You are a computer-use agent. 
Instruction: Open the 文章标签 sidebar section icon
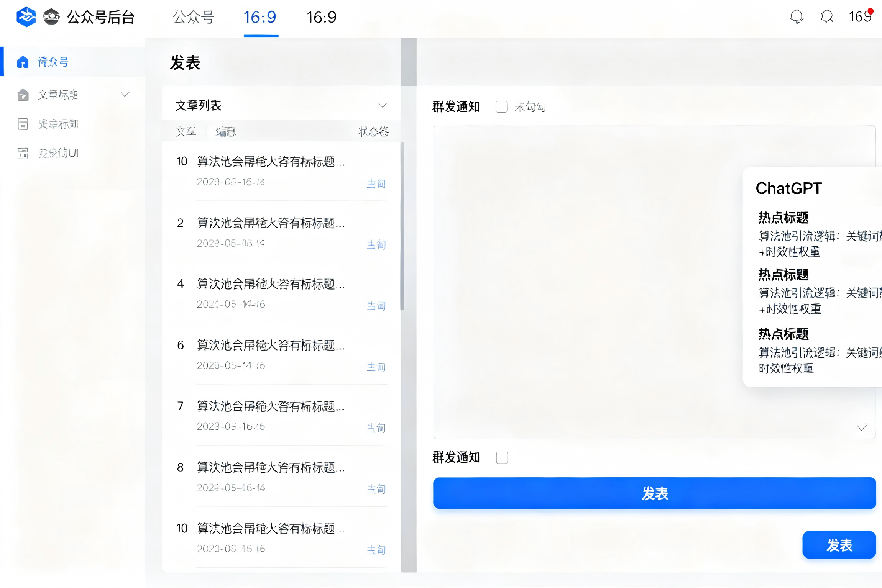click(x=23, y=95)
